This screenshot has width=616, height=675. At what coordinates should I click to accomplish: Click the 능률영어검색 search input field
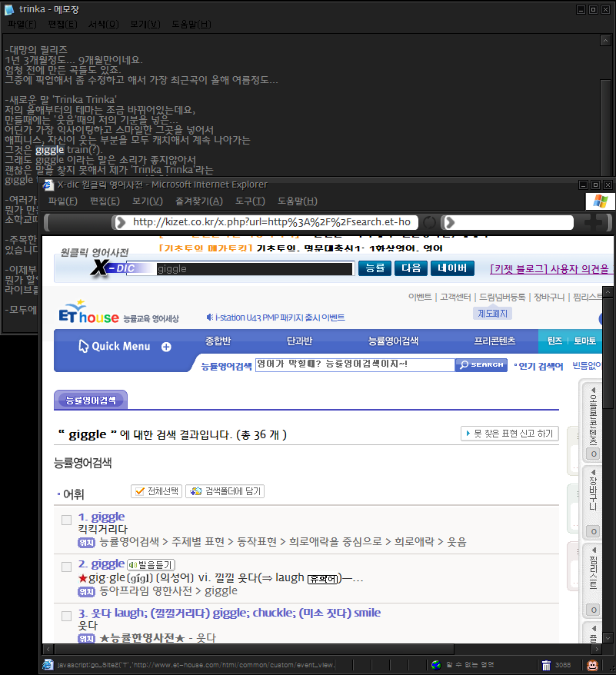[x=355, y=364]
